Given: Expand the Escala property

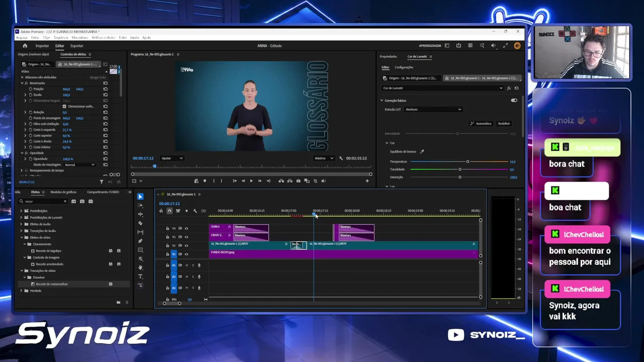Looking at the screenshot, I should 25,95.
